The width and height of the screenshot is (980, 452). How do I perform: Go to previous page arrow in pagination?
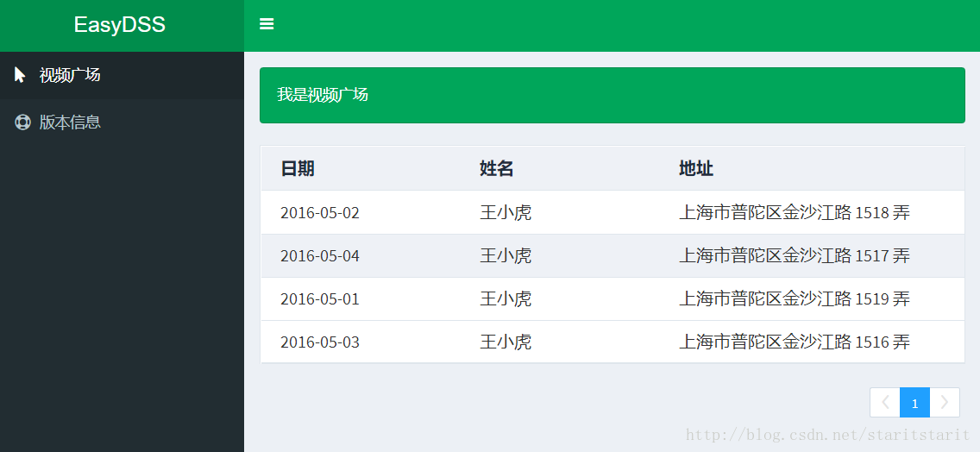pos(885,403)
